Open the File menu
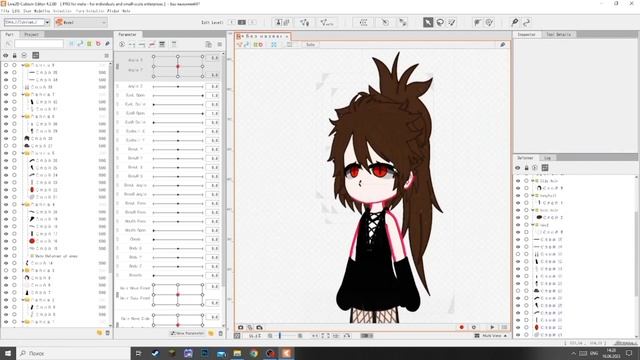 coord(5,11)
